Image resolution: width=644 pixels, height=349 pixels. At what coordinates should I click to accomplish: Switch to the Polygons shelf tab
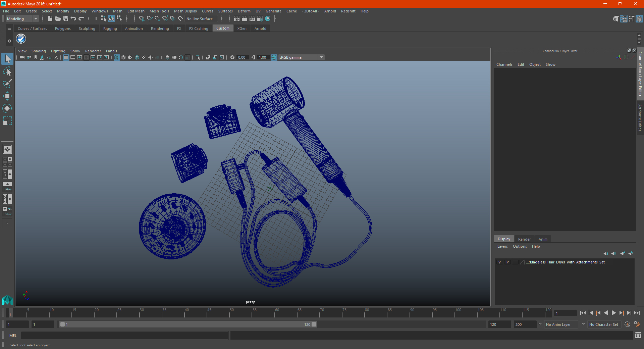[x=63, y=29]
